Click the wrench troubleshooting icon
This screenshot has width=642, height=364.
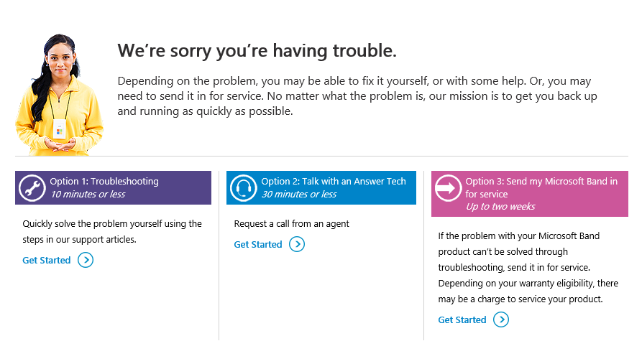coord(32,188)
